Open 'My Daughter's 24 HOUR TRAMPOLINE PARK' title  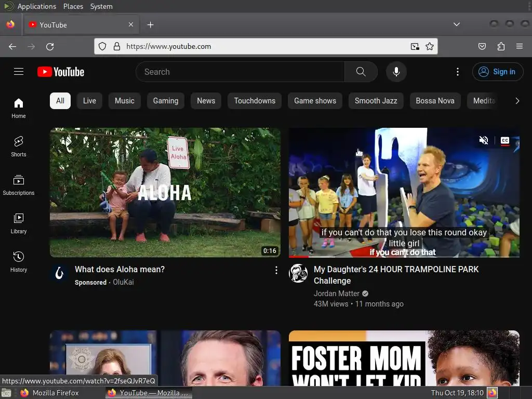396,275
